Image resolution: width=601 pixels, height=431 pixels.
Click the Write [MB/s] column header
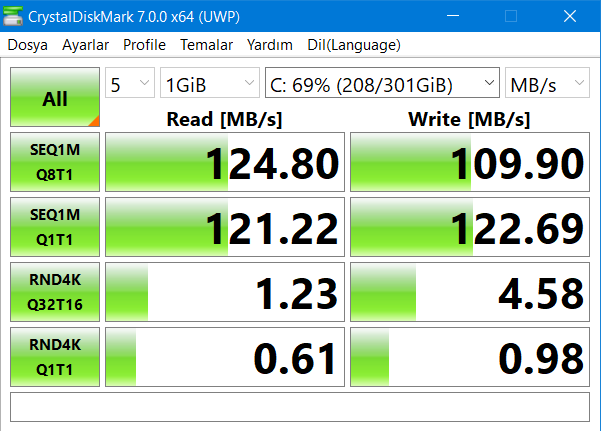click(470, 119)
